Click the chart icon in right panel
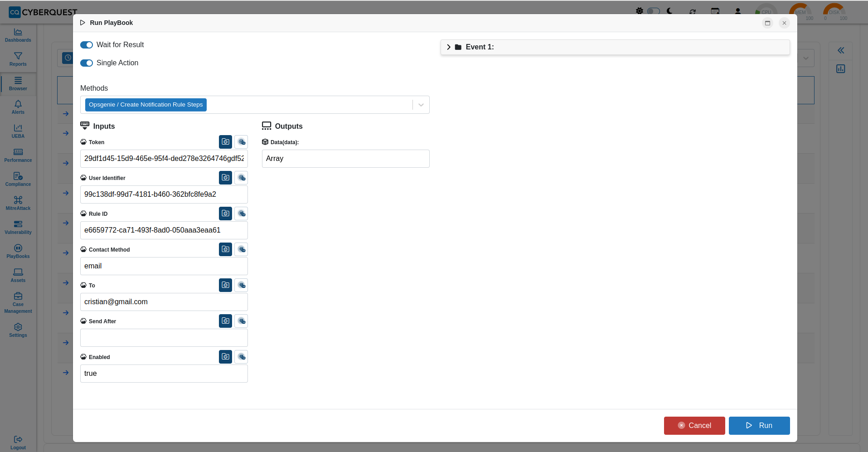 pos(841,69)
